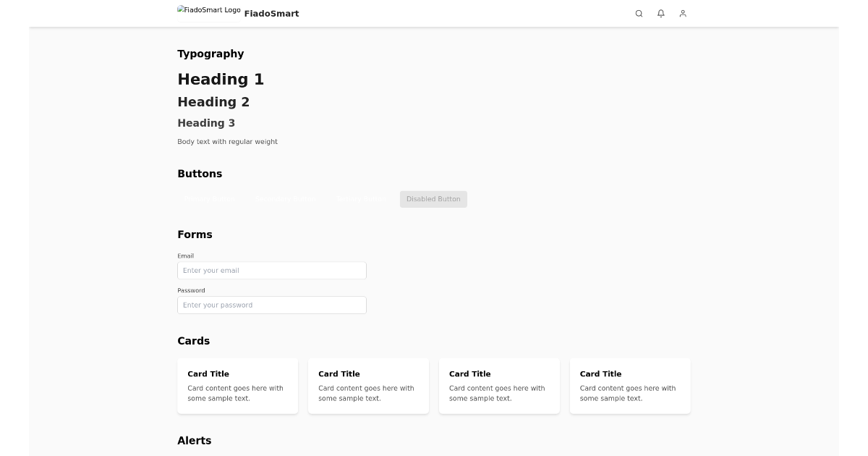Focus the Enter your password field
The image size is (868, 456).
271,305
